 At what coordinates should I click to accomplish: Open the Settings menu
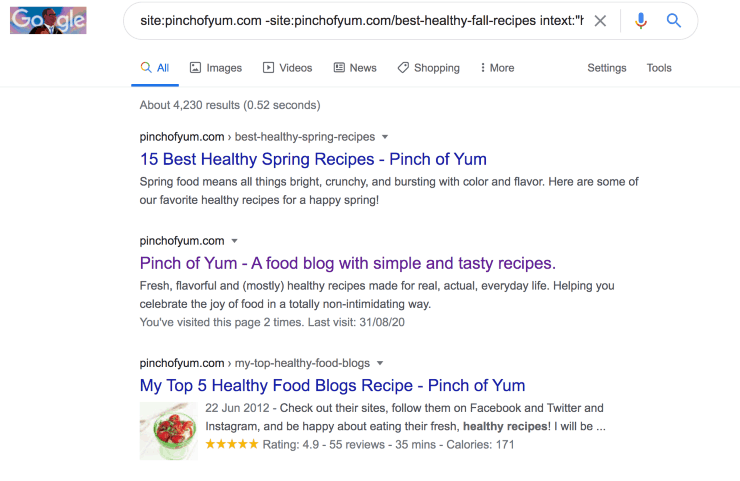pyautogui.click(x=606, y=68)
